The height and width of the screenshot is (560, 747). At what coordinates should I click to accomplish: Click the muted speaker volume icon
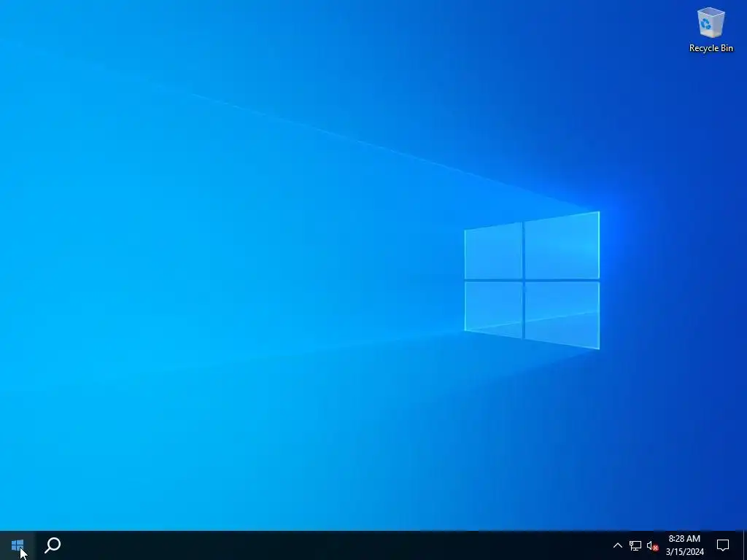[x=652, y=545]
